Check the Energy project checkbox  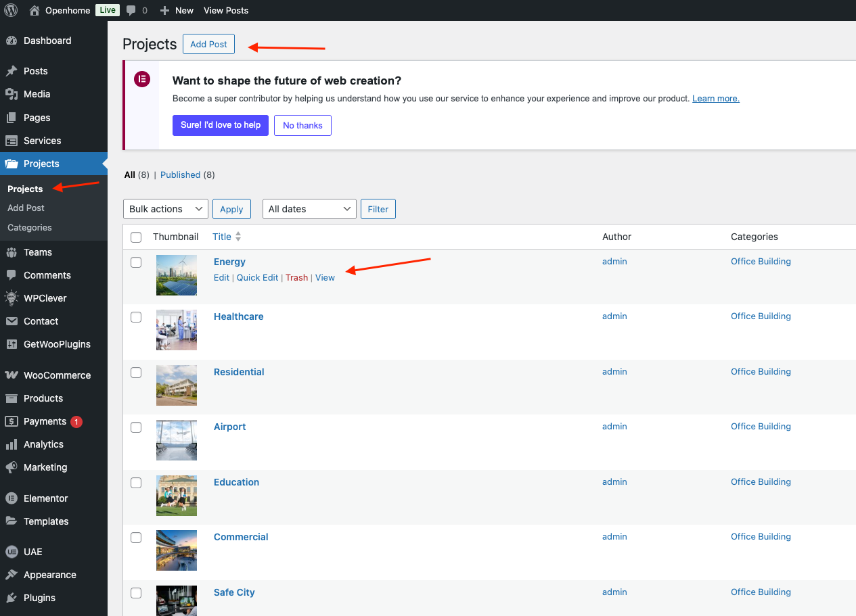(136, 262)
